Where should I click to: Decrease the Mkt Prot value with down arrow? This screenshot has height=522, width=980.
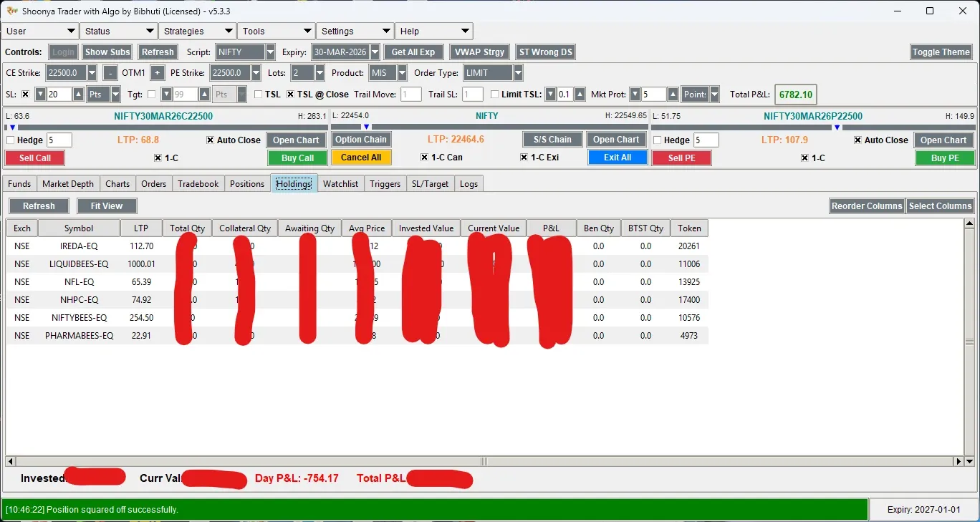click(635, 95)
